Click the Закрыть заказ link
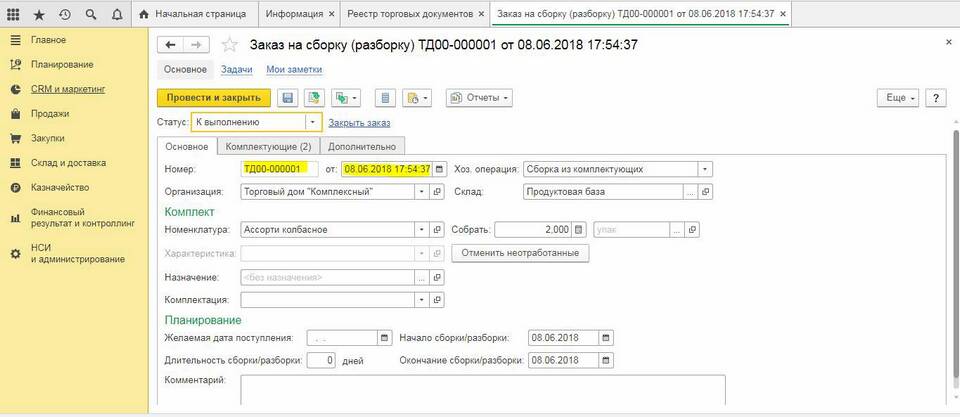960x417 pixels. pos(358,123)
